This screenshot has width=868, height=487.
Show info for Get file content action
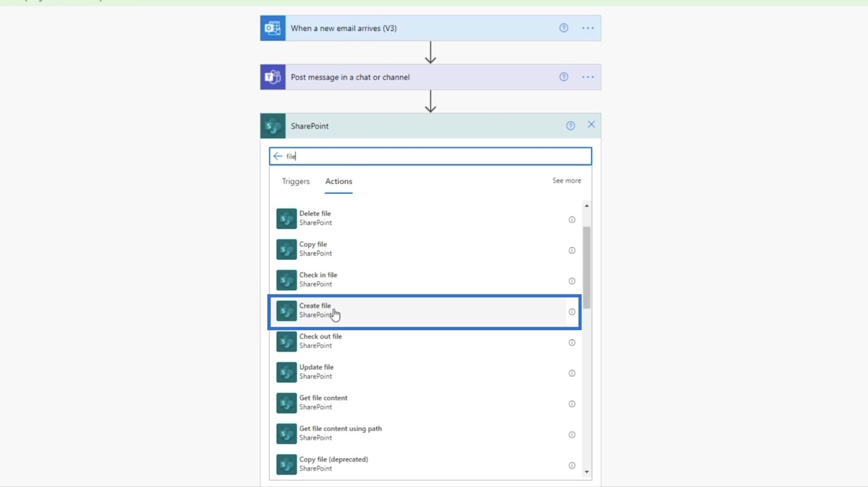(x=572, y=404)
